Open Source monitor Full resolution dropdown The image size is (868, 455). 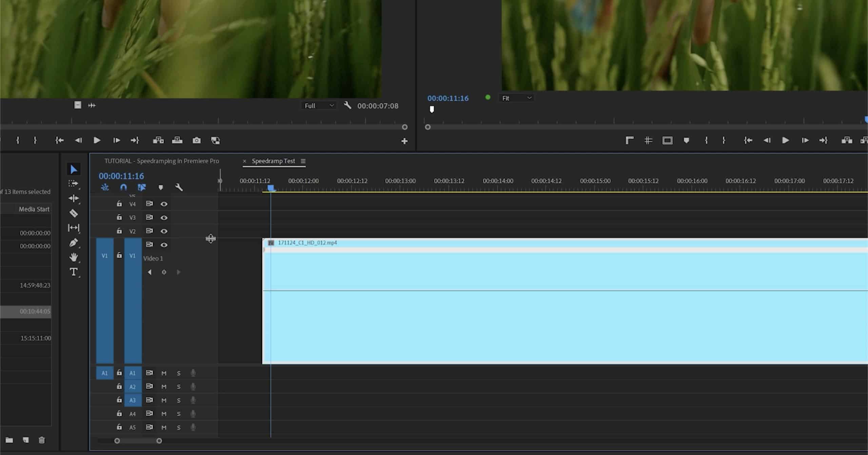click(319, 106)
